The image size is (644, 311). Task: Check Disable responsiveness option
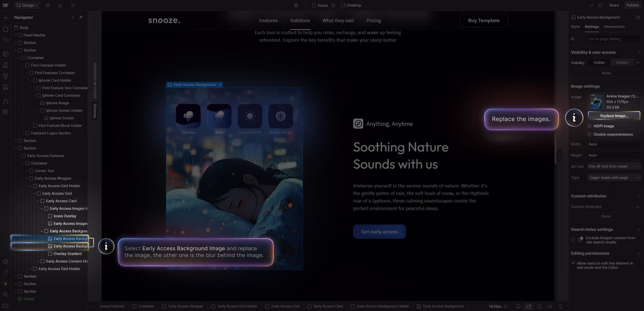[x=589, y=134]
